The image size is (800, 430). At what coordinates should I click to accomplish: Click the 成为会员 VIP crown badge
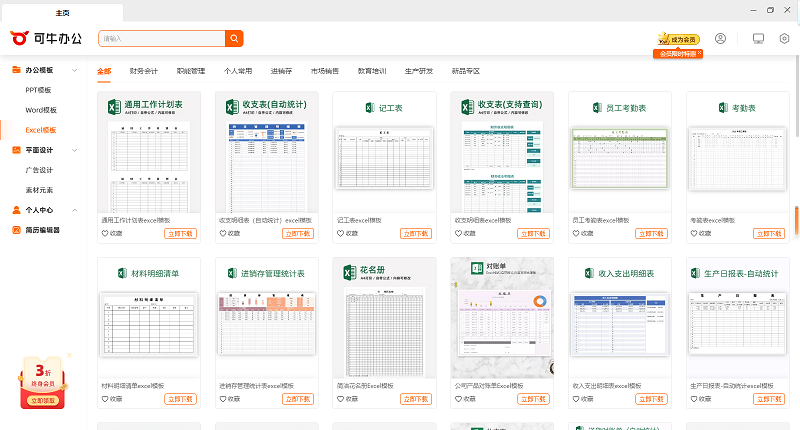[x=679, y=39]
